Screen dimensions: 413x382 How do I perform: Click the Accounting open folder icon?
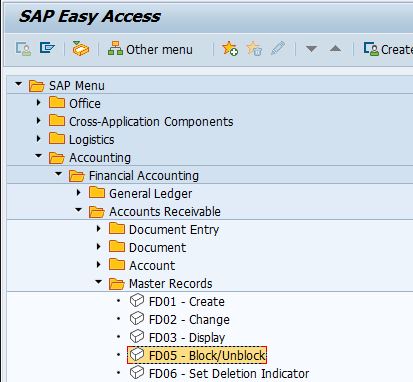coord(57,158)
